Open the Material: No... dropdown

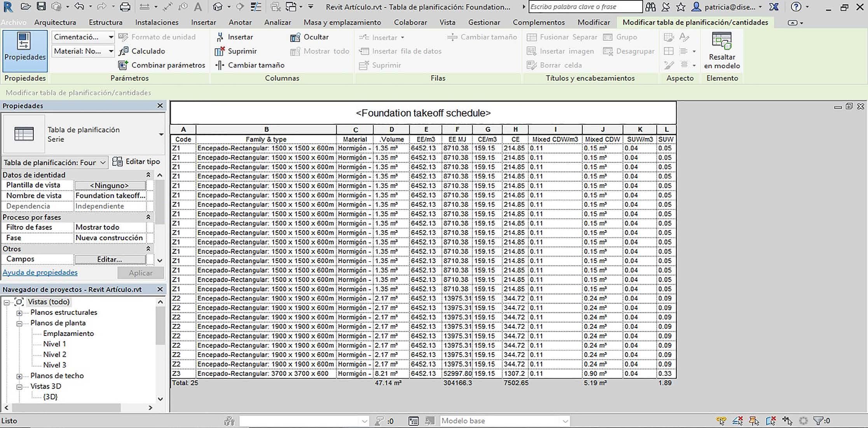(x=83, y=51)
